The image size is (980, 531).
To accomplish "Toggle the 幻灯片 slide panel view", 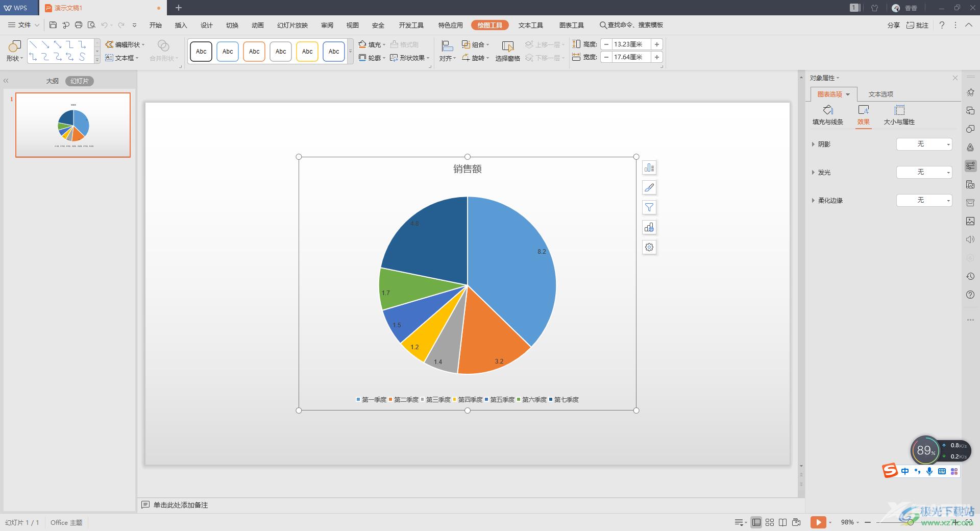I will click(80, 81).
